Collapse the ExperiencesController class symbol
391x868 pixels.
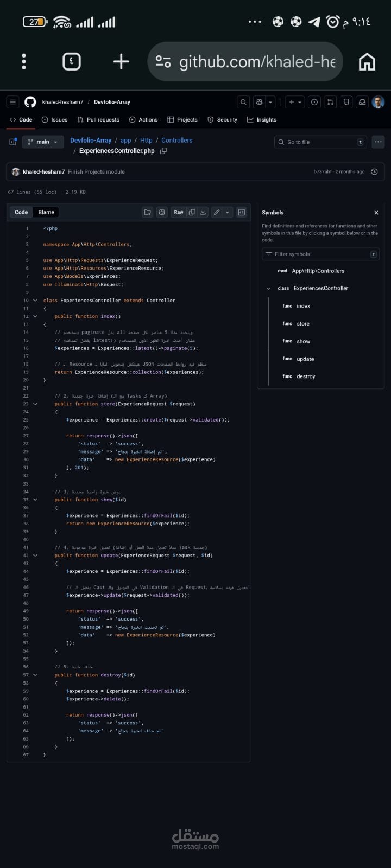pos(268,289)
